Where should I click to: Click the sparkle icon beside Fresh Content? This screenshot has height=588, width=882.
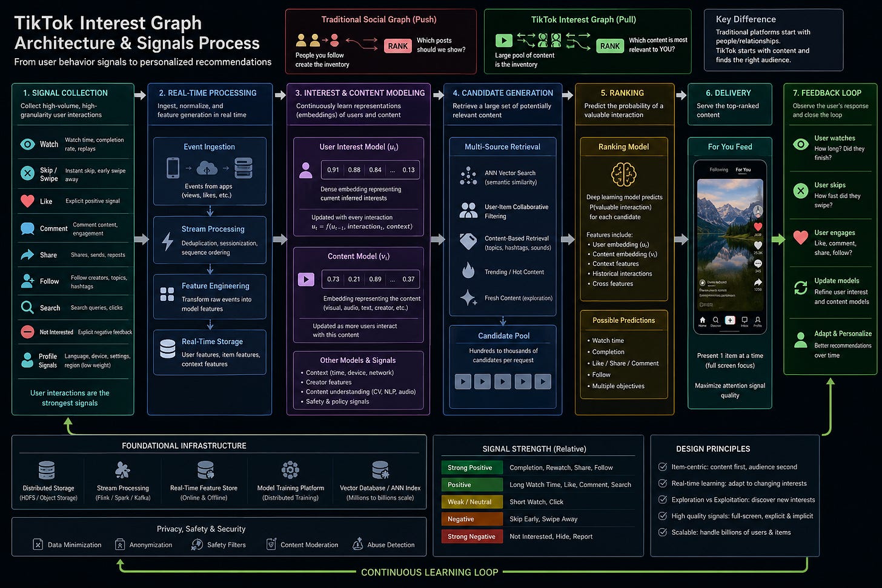click(468, 297)
